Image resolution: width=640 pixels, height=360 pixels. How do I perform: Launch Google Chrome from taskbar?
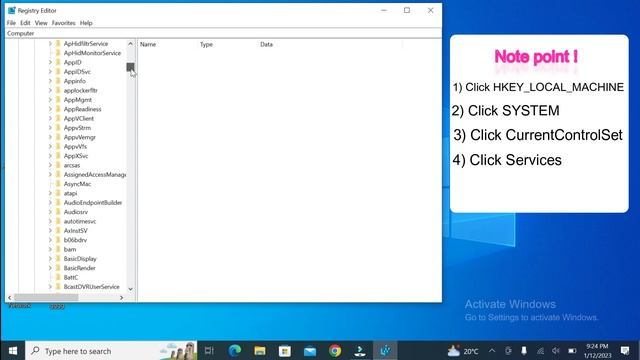[x=335, y=351]
